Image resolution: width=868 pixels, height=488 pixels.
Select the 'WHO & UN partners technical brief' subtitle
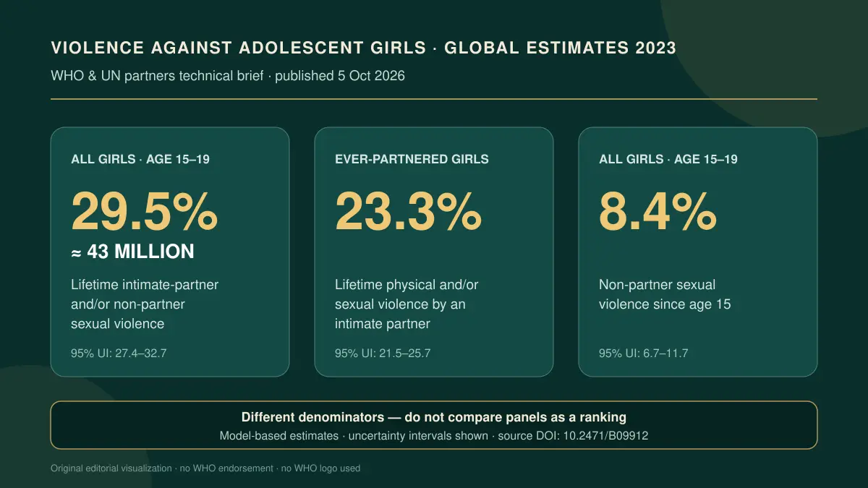click(228, 76)
